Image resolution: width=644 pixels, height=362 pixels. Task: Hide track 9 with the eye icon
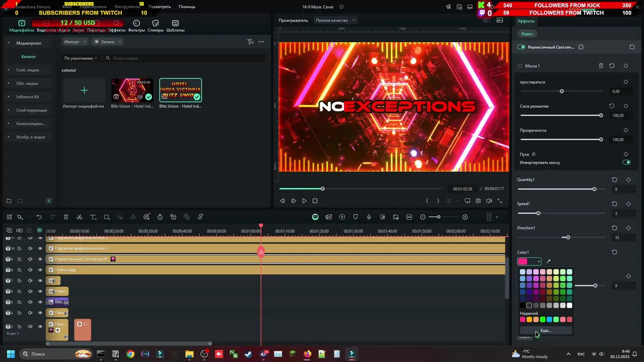click(x=40, y=259)
